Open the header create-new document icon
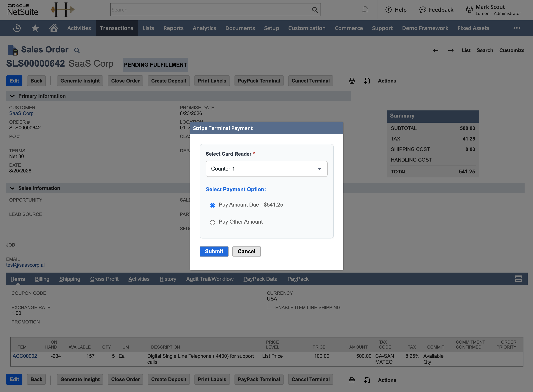This screenshot has width=533, height=392. (x=366, y=10)
